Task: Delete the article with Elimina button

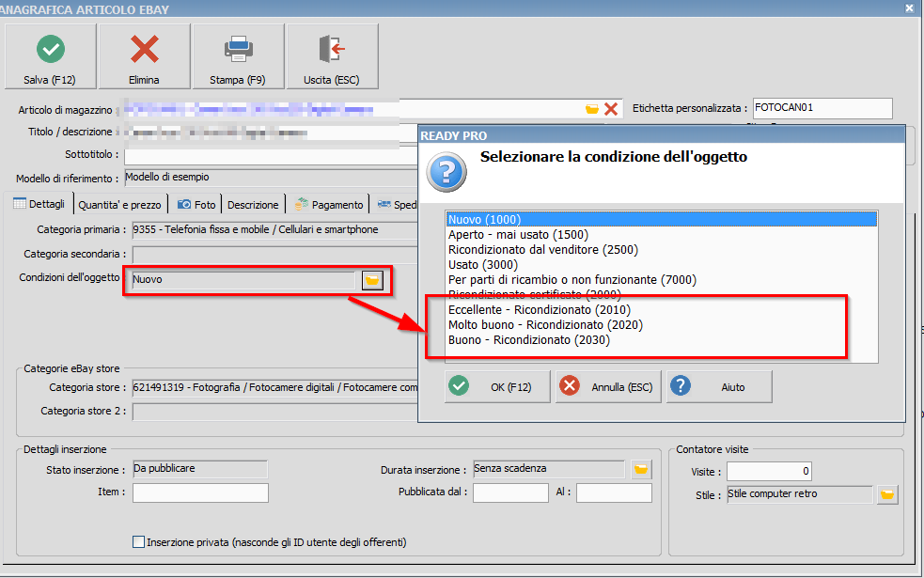Action: tap(145, 56)
